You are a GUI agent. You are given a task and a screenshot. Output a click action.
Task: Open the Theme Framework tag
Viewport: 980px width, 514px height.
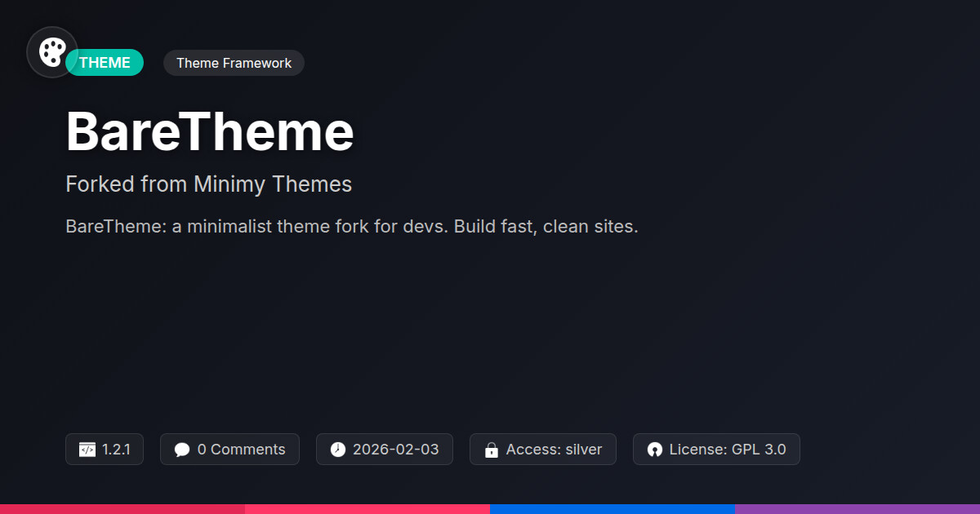[234, 63]
